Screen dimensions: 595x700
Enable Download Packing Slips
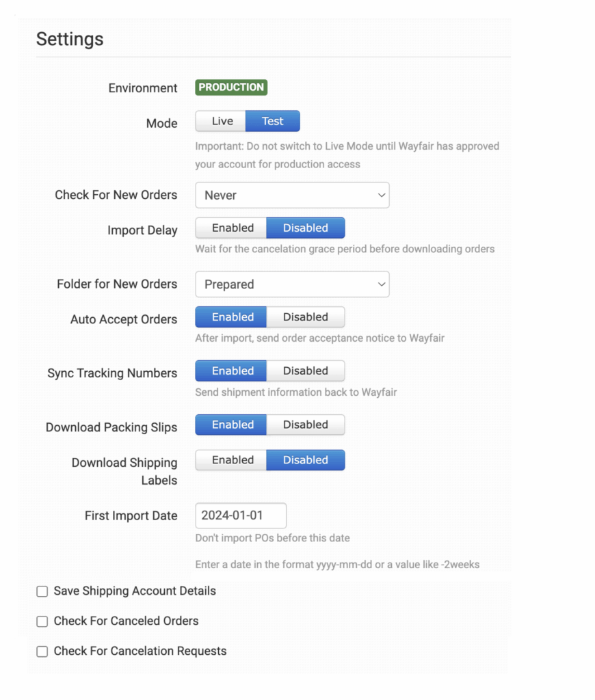point(232,425)
